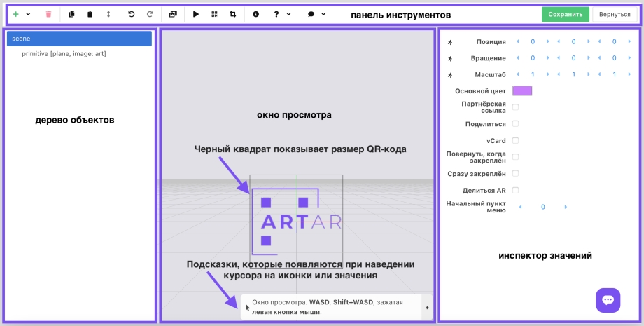Click the green Сохранить button
This screenshot has height=326, width=644.
565,14
